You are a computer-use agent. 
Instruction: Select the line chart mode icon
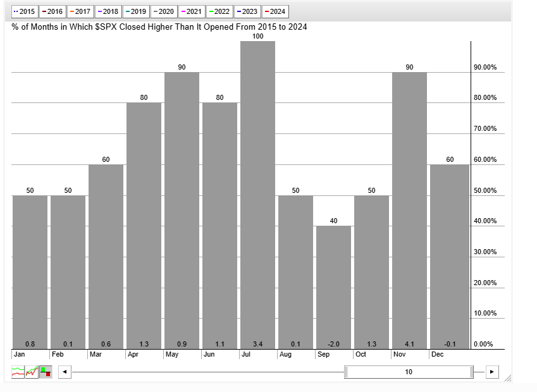pyautogui.click(x=18, y=372)
